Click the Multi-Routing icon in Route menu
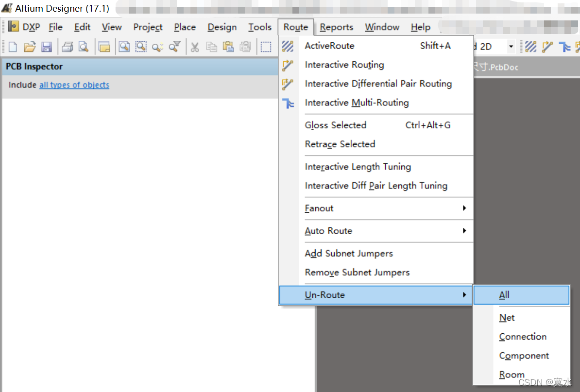580x392 pixels. 288,103
